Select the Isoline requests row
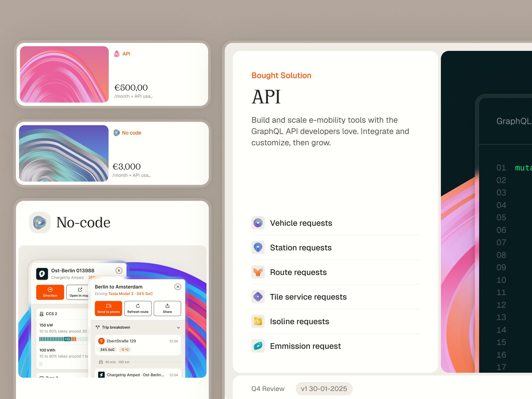 [x=335, y=321]
